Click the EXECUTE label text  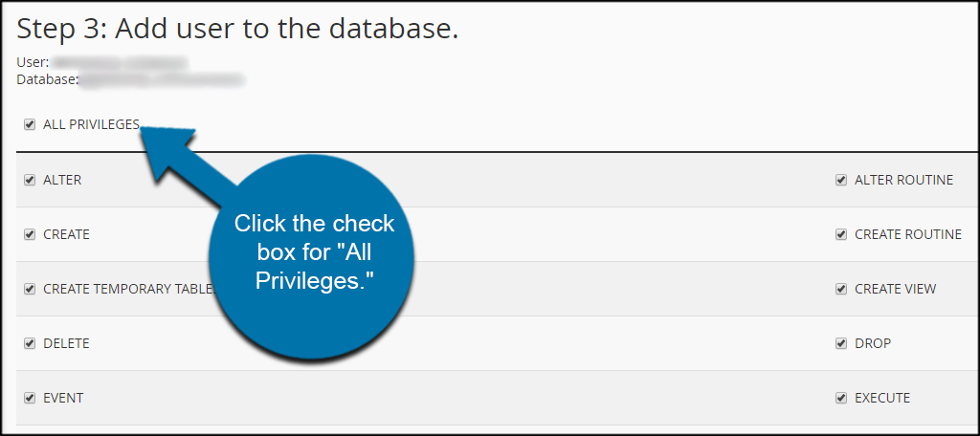tap(881, 398)
